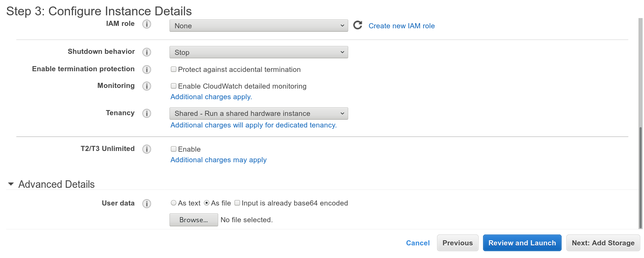Click the Tenancy info icon
644x258 pixels.
coord(147,113)
